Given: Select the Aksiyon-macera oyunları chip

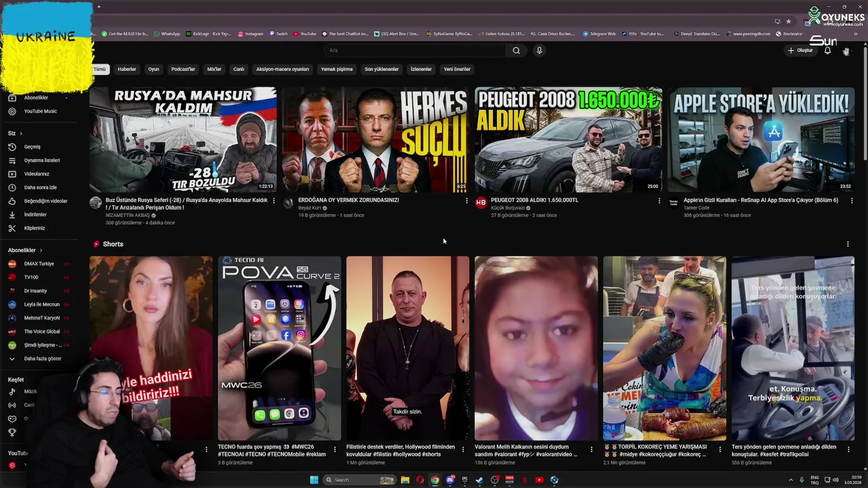Looking at the screenshot, I should pos(282,69).
